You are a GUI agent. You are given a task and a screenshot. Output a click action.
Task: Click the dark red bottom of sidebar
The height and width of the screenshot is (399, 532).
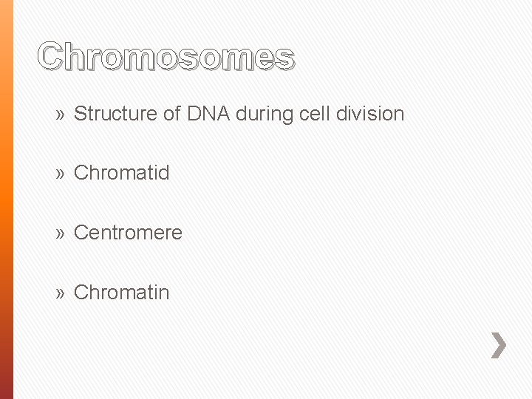[x=7, y=381]
